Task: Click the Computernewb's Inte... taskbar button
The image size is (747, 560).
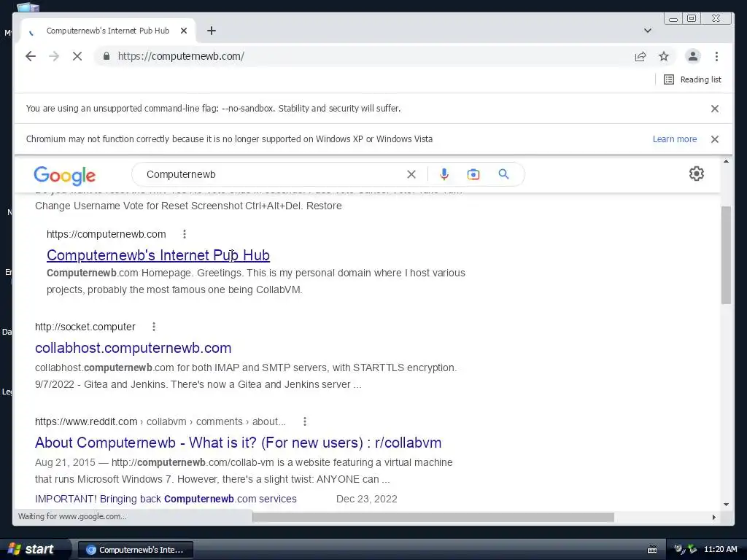Action: [135, 550]
